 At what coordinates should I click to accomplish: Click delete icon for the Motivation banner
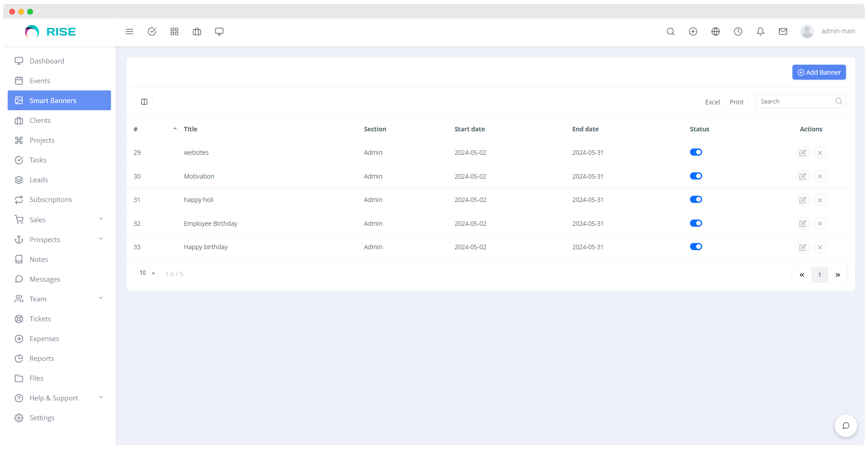(x=819, y=176)
